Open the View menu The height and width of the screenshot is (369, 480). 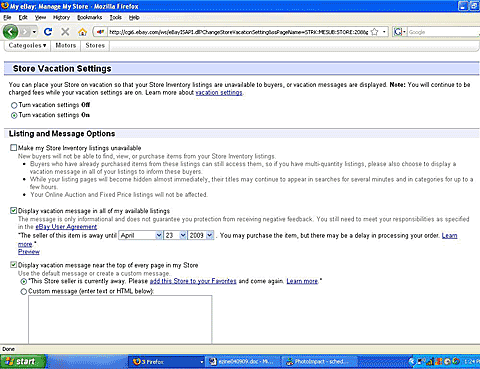pyautogui.click(x=40, y=17)
